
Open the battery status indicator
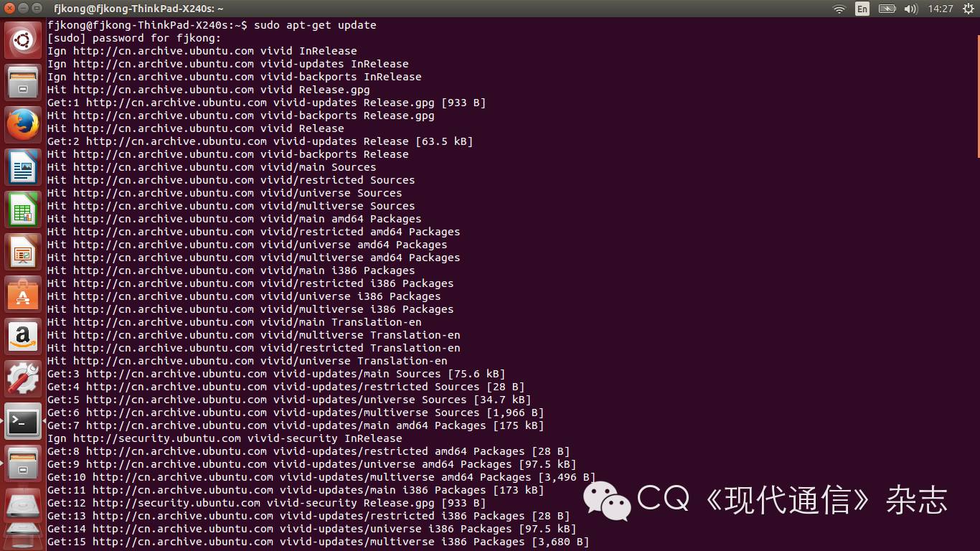tap(887, 9)
